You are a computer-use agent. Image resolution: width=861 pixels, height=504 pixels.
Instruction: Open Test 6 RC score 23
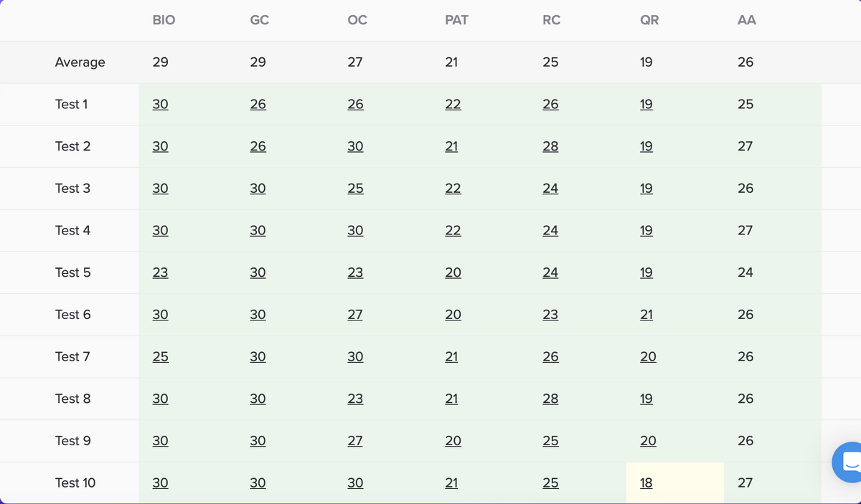550,315
